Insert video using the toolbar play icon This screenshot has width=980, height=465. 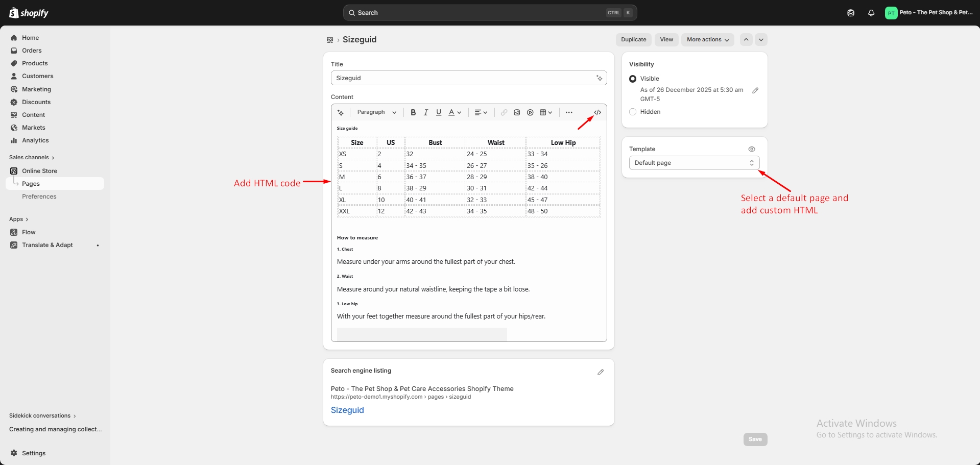(x=530, y=112)
